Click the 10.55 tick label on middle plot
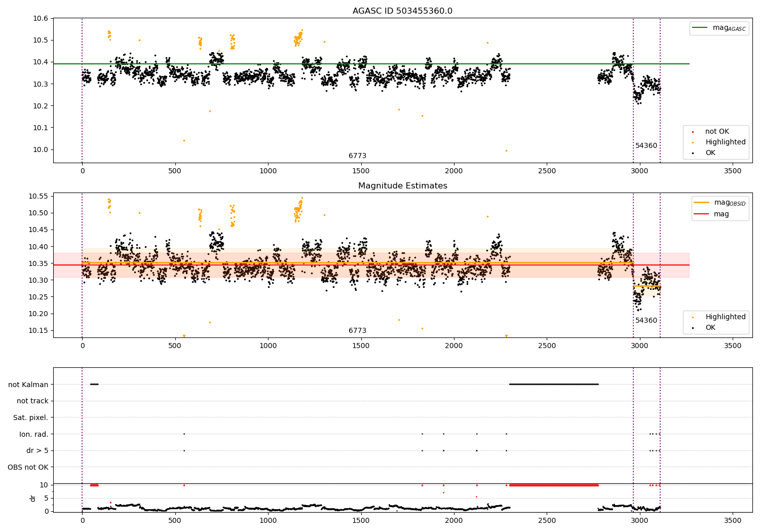Viewport: 760px width, 532px height. tap(39, 196)
